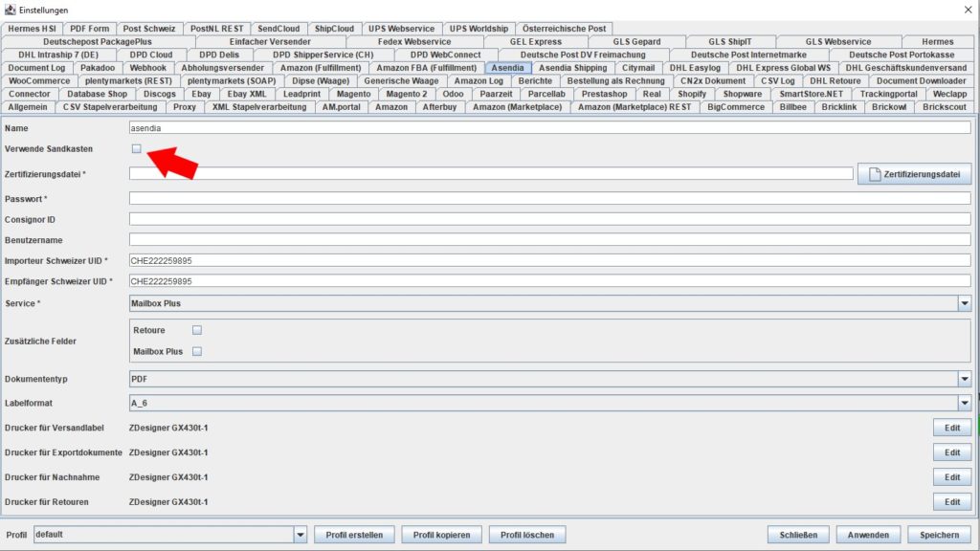The height and width of the screenshot is (551, 980).
Task: Click the file icon on Zertifizierungsdatei button
Action: (x=875, y=174)
